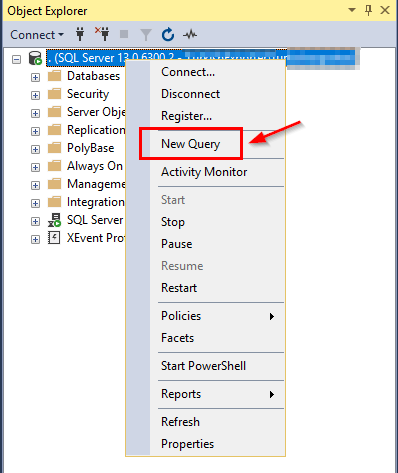398x473 pixels.
Task: Click the Server Objects folder icon
Action: point(55,112)
